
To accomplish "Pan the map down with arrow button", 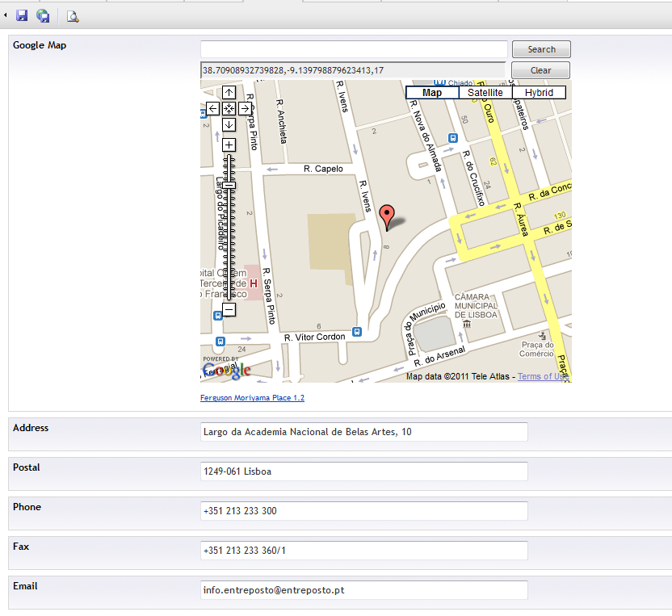I will 229,124.
